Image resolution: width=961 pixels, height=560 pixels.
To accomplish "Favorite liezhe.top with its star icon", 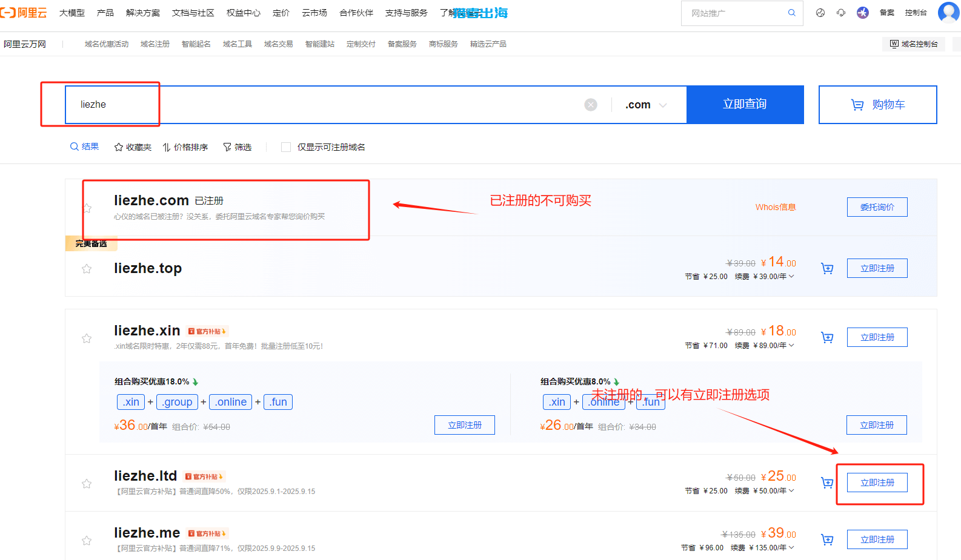I will (x=87, y=269).
